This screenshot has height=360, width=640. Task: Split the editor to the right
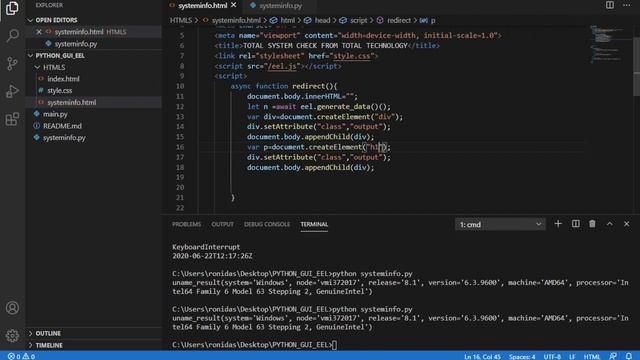tap(610, 5)
